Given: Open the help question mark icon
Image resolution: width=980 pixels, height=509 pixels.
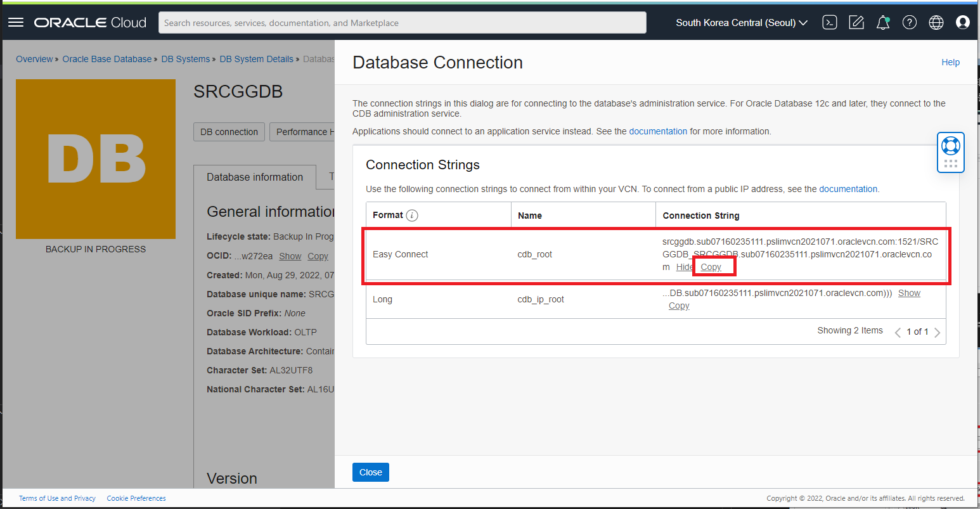Looking at the screenshot, I should point(910,22).
